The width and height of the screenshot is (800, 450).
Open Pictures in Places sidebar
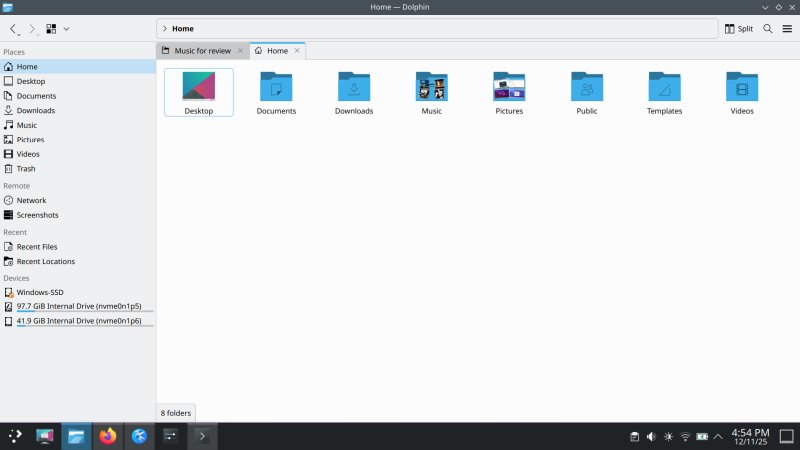78,140
